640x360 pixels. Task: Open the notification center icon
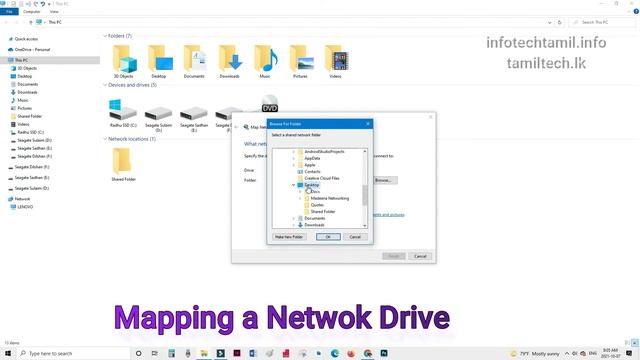point(629,353)
